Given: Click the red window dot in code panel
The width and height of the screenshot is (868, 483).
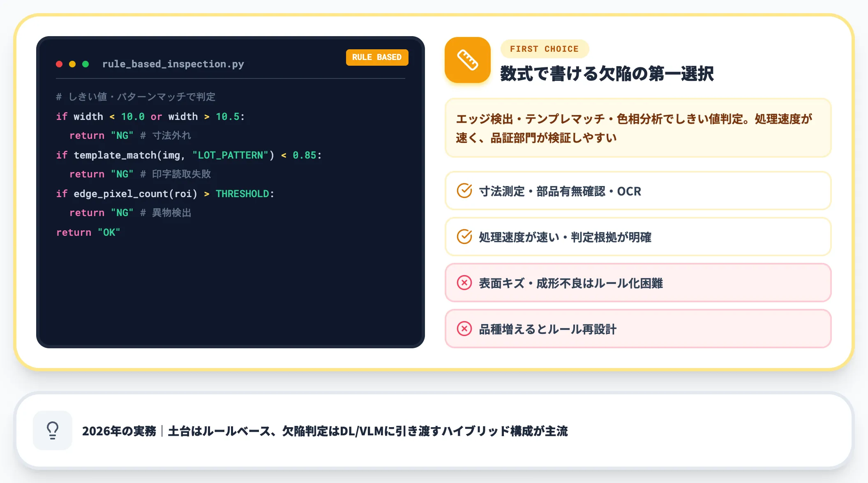Looking at the screenshot, I should pos(59,64).
